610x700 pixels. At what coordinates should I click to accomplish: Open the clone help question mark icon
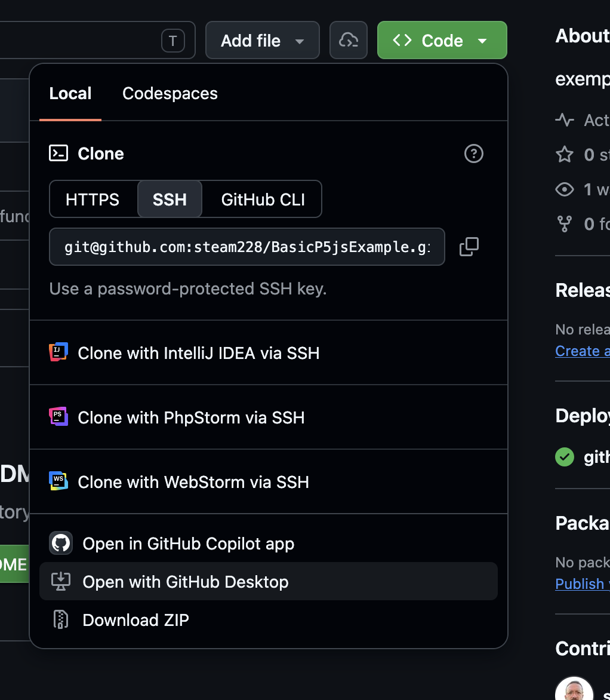click(473, 153)
